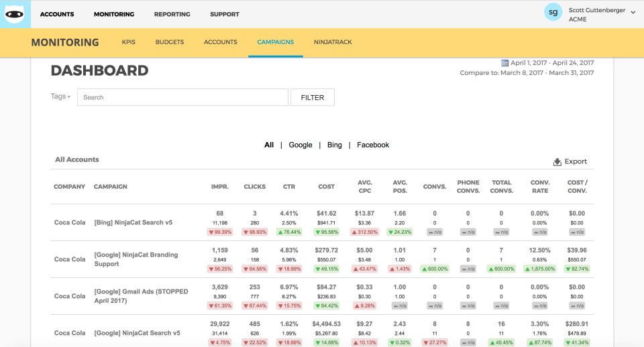
Task: Sort by the Cost / Conv. column header
Action: pos(577,187)
